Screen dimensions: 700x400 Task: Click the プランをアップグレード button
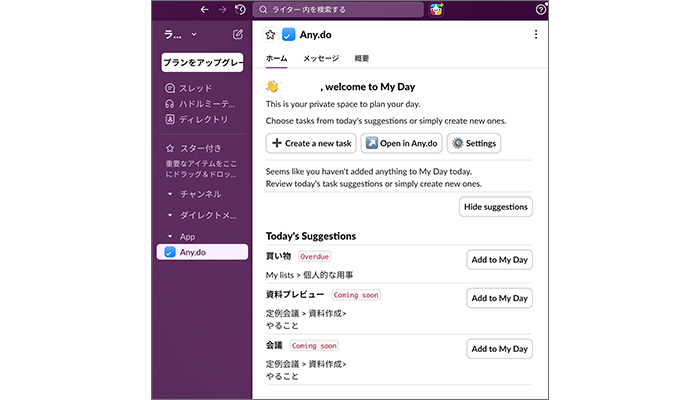(x=202, y=62)
